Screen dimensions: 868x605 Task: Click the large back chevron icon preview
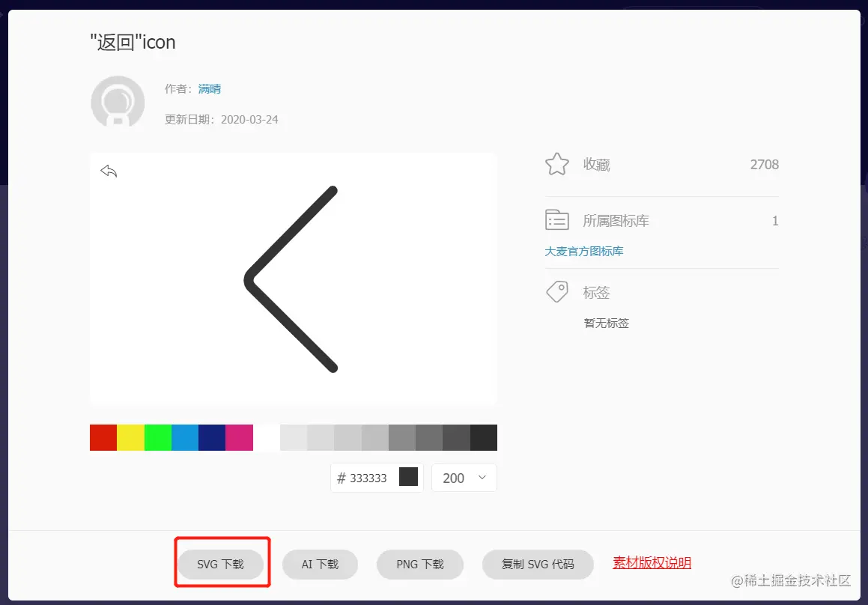[291, 279]
